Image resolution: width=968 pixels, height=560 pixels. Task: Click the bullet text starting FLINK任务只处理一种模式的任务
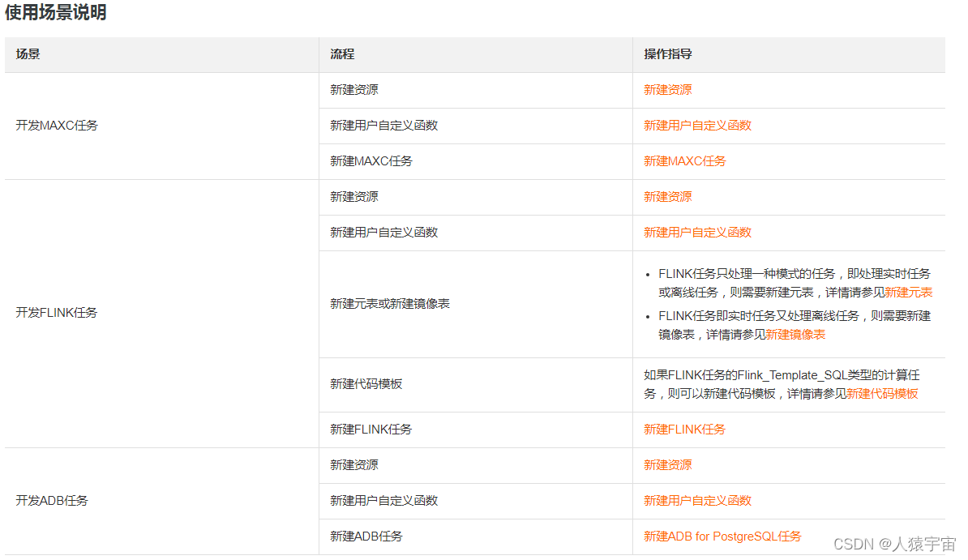[795, 284]
